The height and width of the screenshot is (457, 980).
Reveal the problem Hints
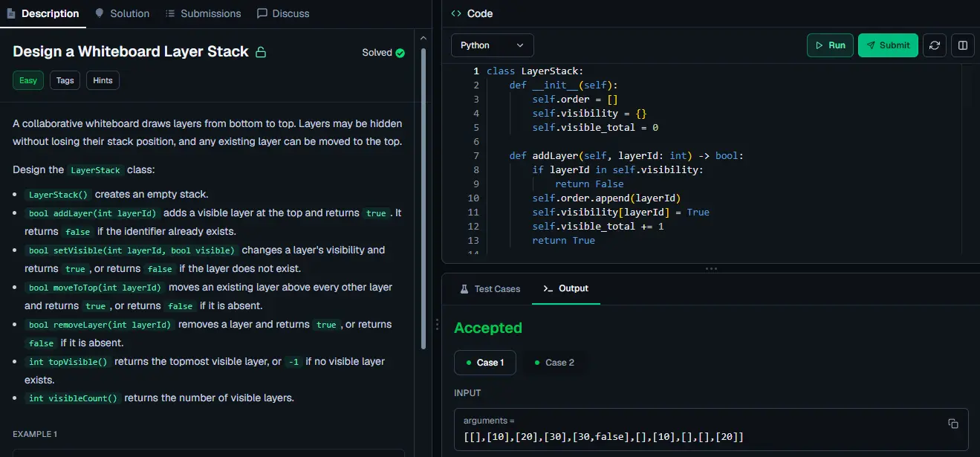tap(103, 80)
